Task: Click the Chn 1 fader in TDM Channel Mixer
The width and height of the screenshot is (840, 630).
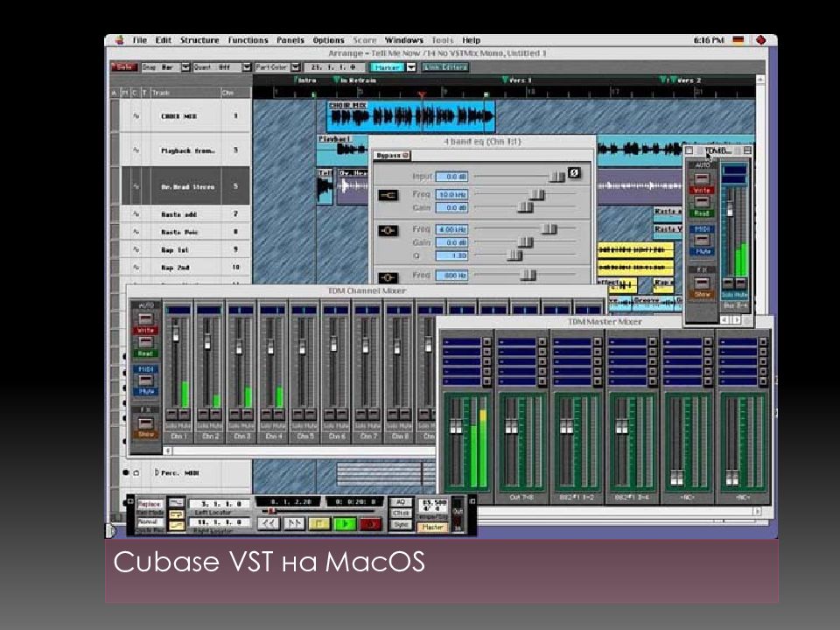Action: pyautogui.click(x=176, y=332)
